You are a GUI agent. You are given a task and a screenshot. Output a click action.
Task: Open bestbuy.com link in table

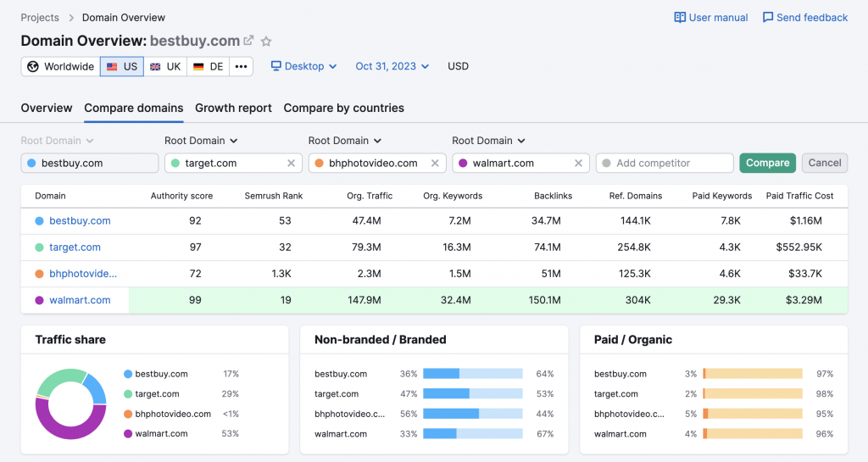point(80,220)
